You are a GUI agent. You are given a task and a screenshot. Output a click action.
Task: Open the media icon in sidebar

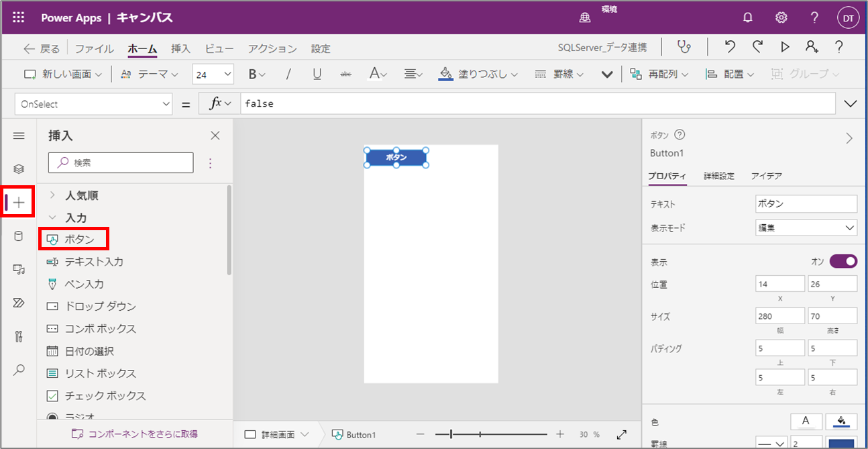(19, 270)
